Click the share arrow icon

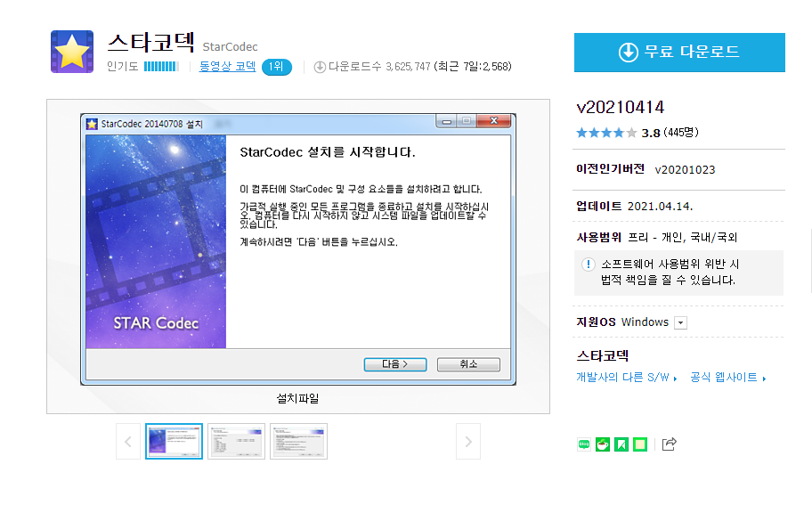click(x=669, y=444)
